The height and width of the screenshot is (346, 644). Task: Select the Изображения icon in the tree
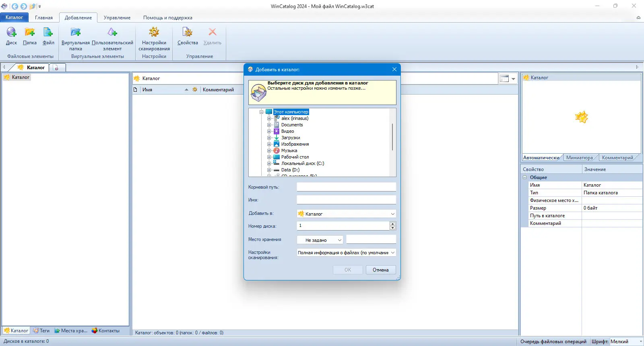point(277,144)
